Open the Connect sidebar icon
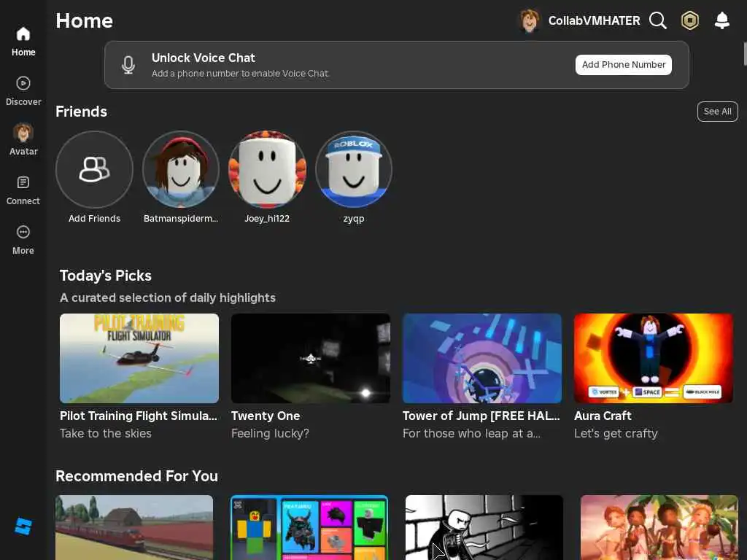 23,182
